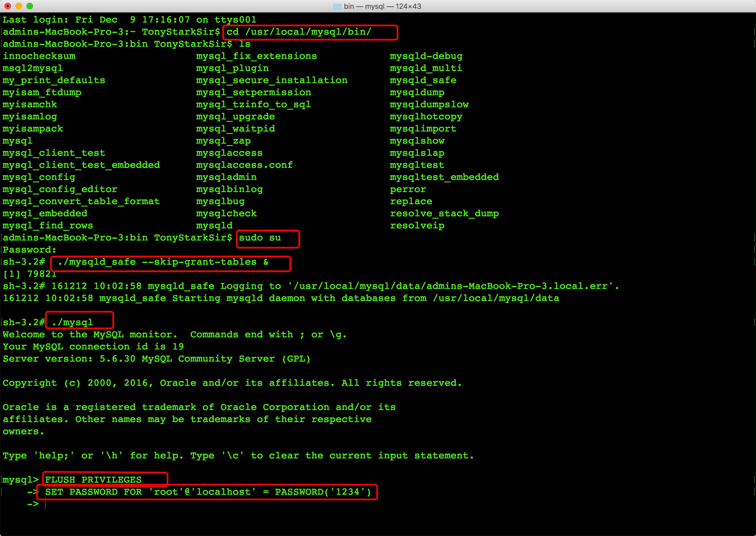The width and height of the screenshot is (756, 536).
Task: Click the 'Password:' prompt line
Action: pyautogui.click(x=30, y=250)
